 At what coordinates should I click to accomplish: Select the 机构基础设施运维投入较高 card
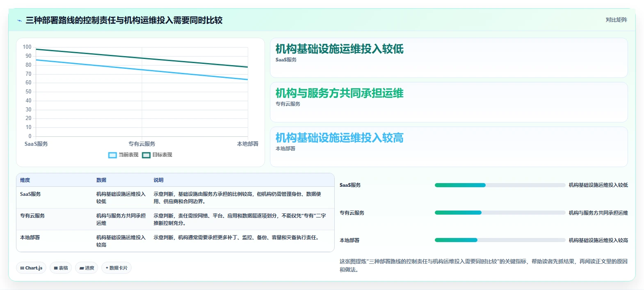pyautogui.click(x=449, y=147)
